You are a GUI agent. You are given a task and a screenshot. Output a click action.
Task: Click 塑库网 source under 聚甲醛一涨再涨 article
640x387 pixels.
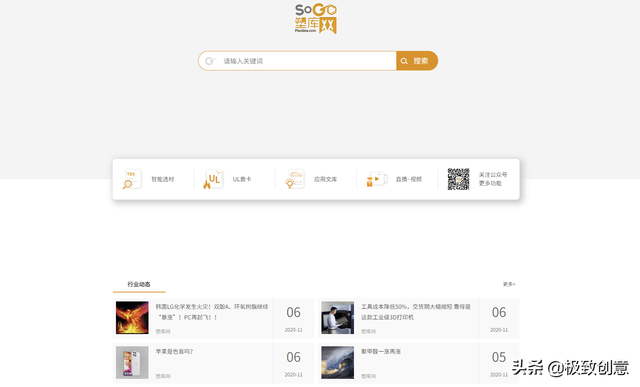tap(368, 376)
